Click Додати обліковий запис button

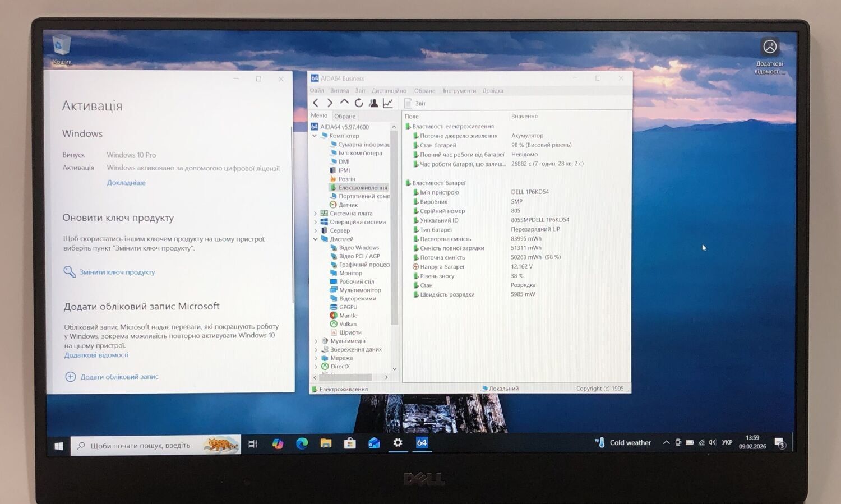(x=119, y=377)
